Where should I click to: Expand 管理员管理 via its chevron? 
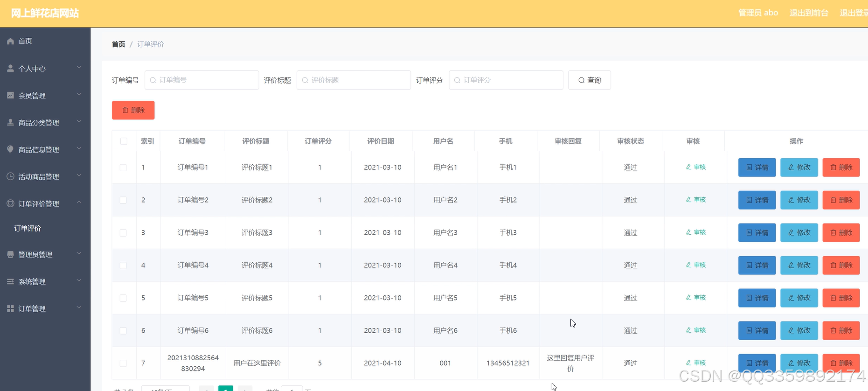(79, 253)
